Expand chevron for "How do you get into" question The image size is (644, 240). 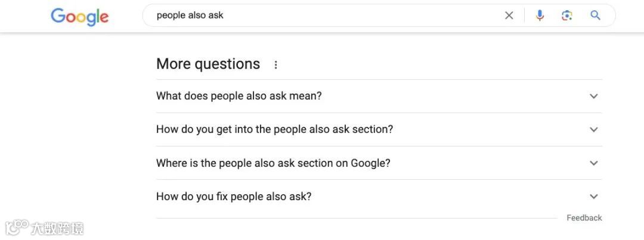[x=593, y=129]
